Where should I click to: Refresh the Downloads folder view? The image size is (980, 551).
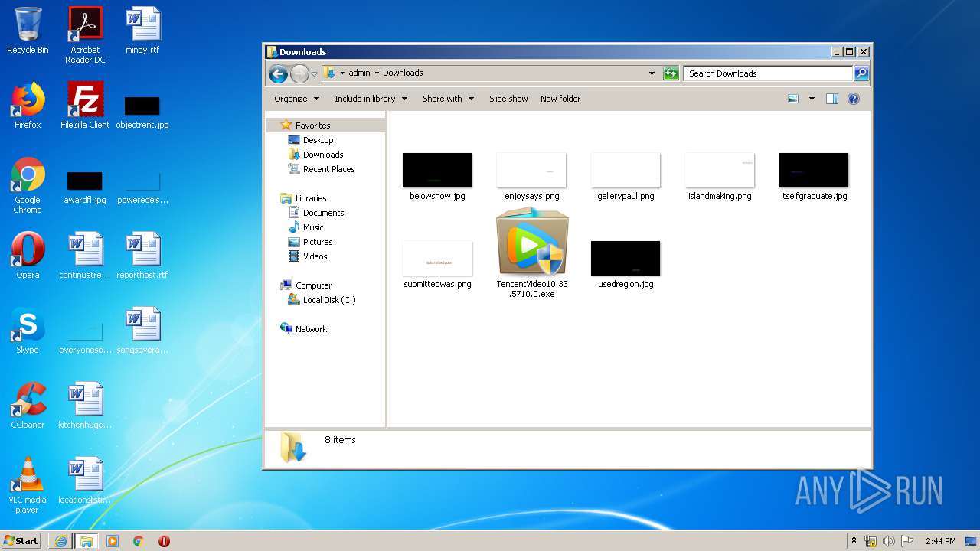671,73
